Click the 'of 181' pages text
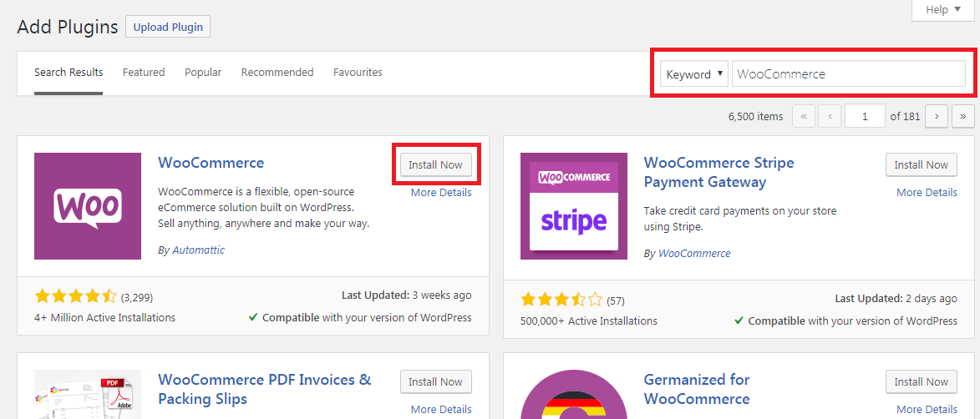980x419 pixels. click(x=905, y=116)
